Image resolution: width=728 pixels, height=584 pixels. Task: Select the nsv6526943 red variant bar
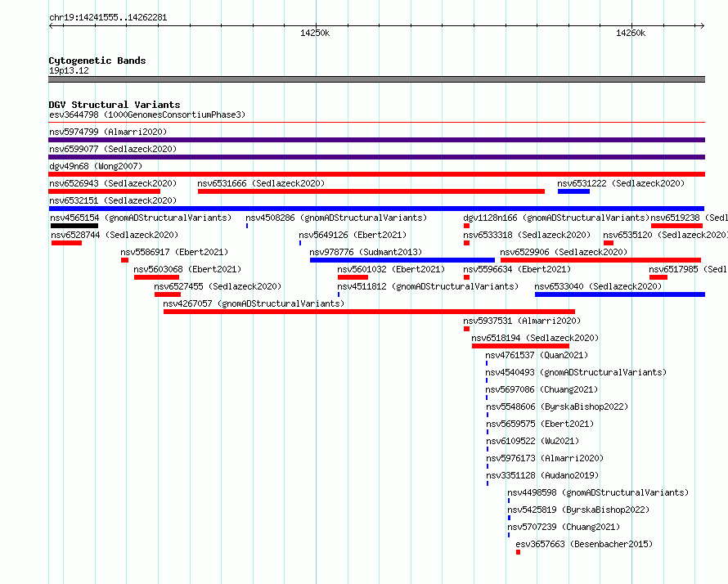105,191
